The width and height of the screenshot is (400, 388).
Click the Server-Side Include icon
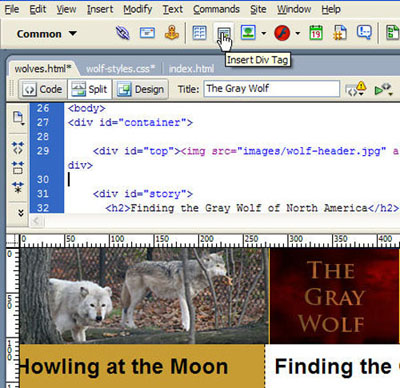point(340,33)
